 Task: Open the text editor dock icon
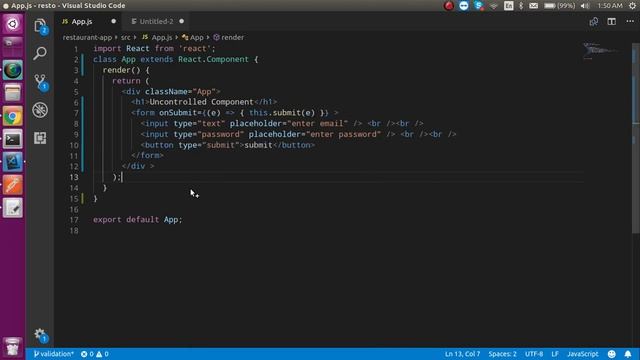[x=13, y=208]
